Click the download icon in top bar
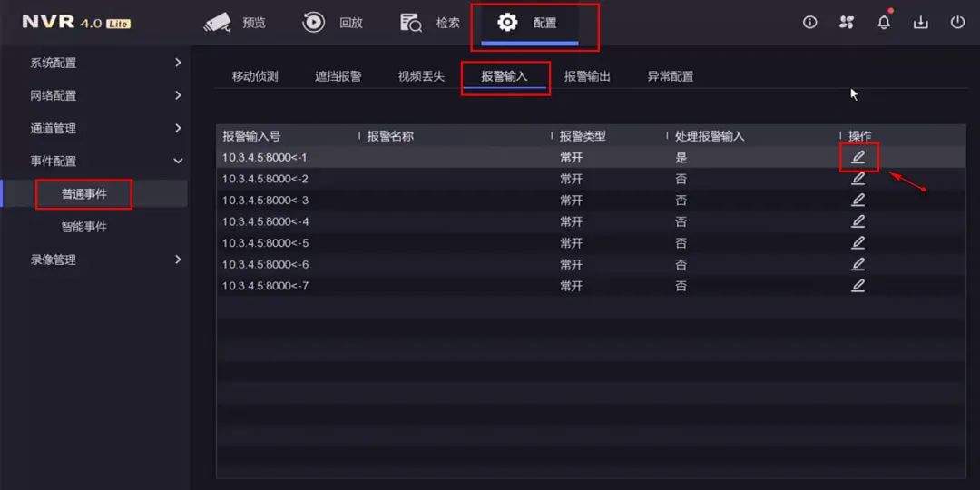The width and height of the screenshot is (980, 490). (921, 23)
